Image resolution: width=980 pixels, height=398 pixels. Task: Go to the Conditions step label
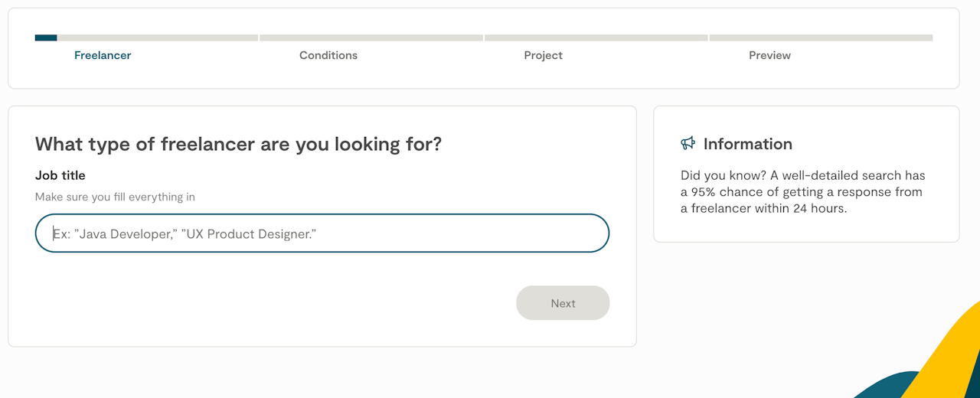[328, 55]
